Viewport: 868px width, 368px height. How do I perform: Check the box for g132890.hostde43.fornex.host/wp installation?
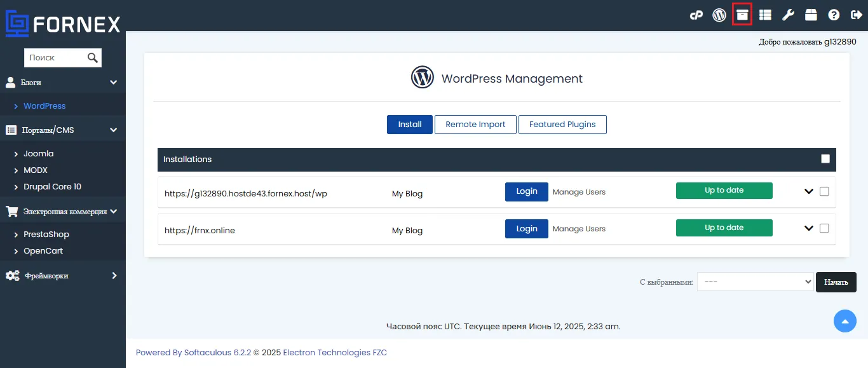point(824,191)
